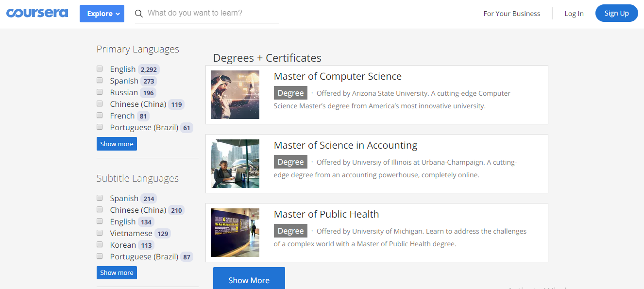This screenshot has height=289, width=644.
Task: Check the Korean subtitle language checkbox
Action: point(100,244)
